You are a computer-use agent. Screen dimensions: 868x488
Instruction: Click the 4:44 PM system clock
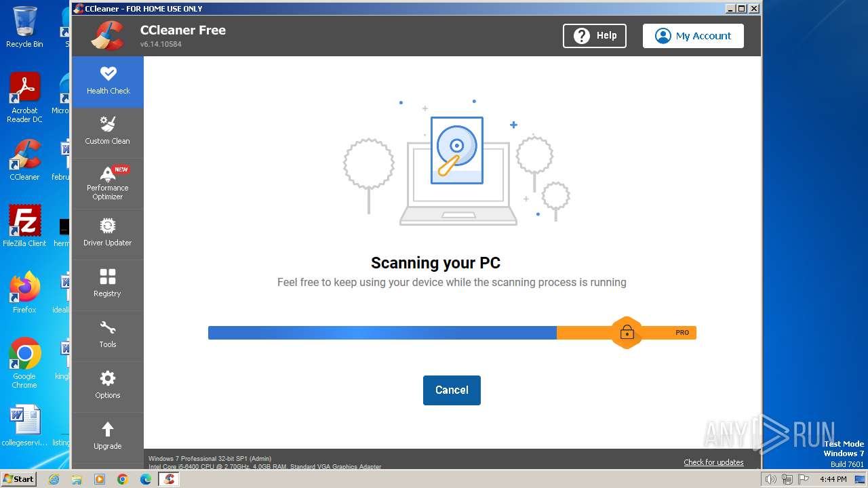point(833,479)
